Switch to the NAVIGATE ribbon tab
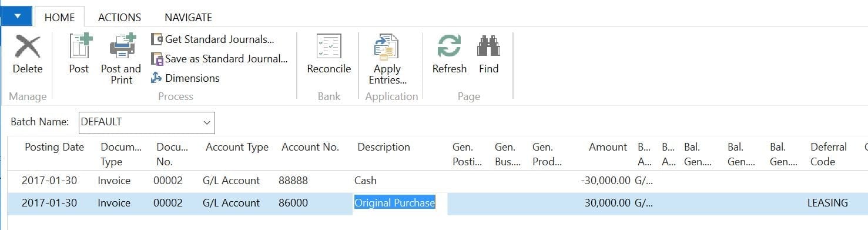Viewport: 868px width, 230px height. tap(188, 17)
